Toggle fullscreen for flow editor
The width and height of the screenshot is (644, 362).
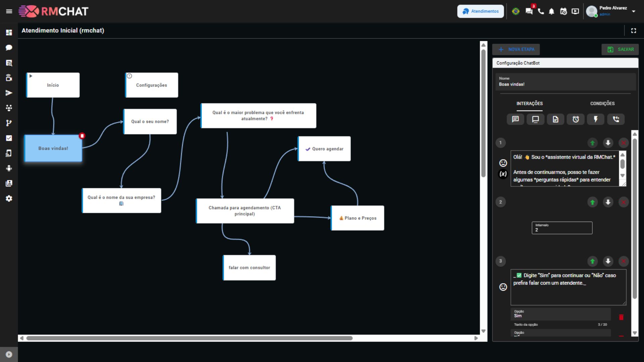tap(633, 31)
